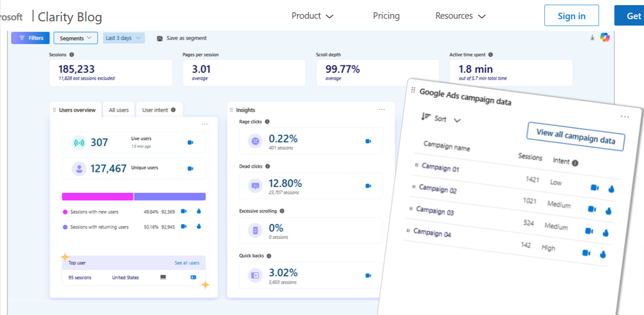The height and width of the screenshot is (315, 644).
Task: Expand the Sort dropdown in campaign data
Action: 441,118
